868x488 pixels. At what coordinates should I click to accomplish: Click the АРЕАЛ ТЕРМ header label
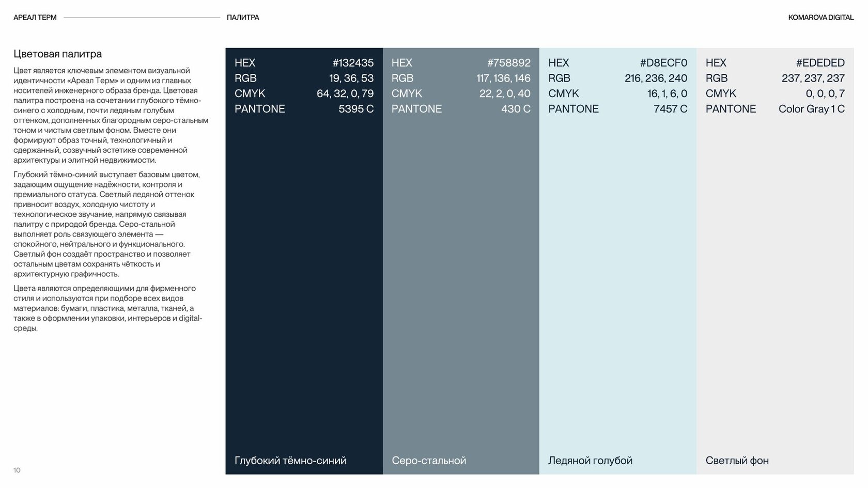(35, 18)
